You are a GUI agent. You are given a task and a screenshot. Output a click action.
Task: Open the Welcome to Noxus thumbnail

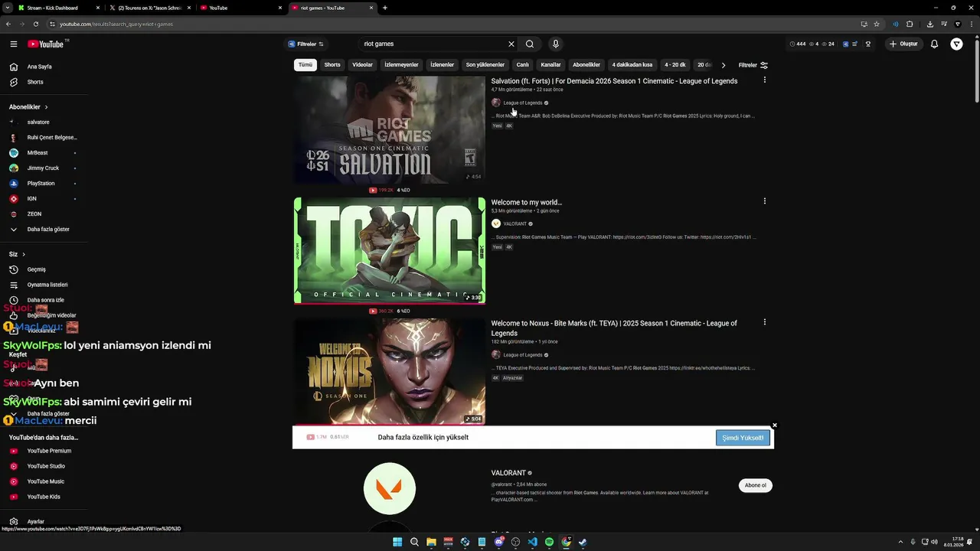tap(390, 372)
